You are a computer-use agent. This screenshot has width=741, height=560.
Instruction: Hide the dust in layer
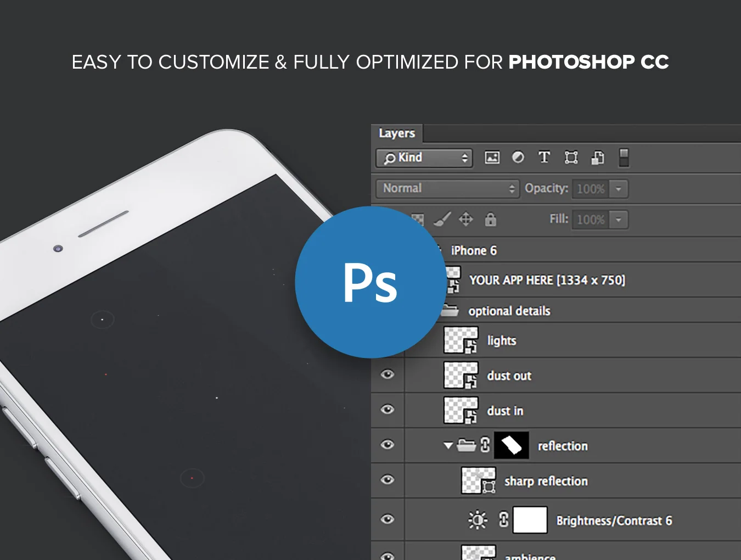point(388,410)
